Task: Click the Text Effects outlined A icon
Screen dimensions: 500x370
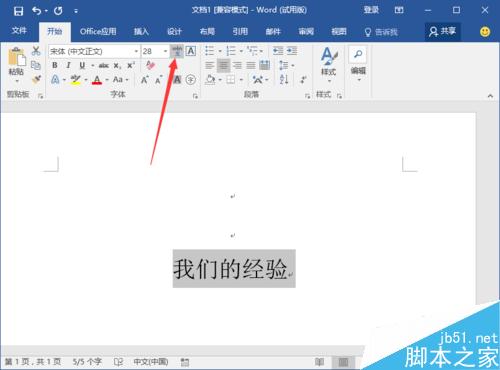Action: 55,80
